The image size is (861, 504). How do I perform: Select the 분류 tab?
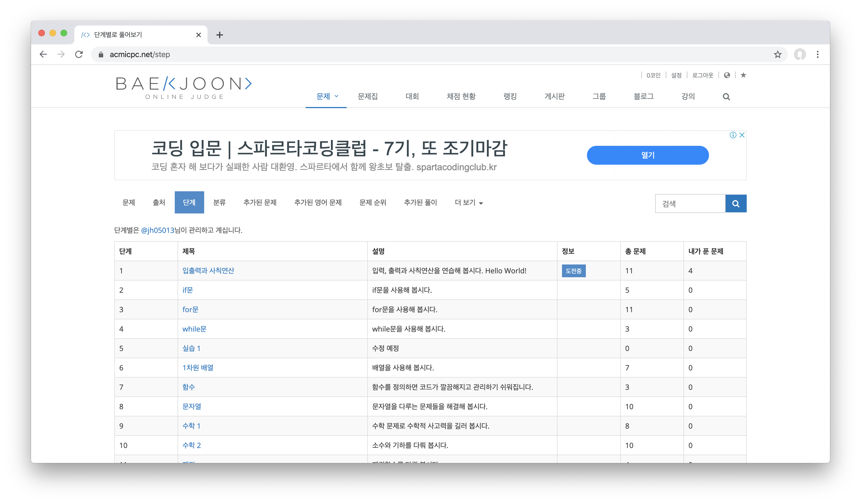click(219, 203)
